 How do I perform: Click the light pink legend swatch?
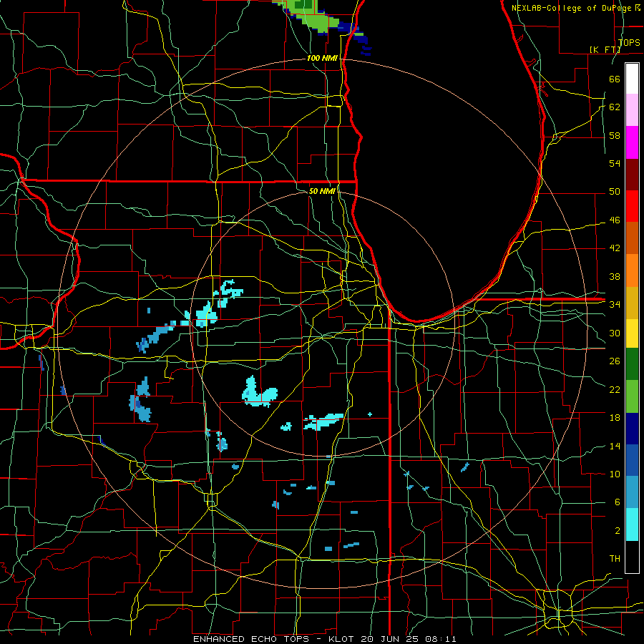tap(632, 110)
